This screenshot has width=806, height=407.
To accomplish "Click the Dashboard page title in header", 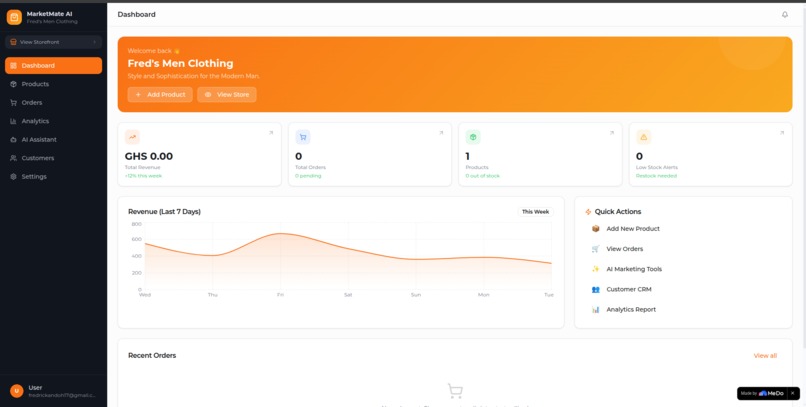I will [136, 14].
